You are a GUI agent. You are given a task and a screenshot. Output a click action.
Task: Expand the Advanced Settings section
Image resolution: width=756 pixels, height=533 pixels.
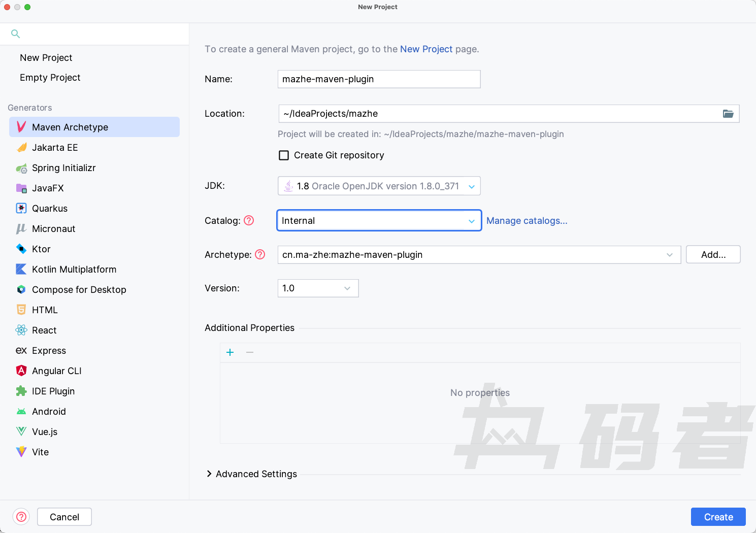[209, 474]
